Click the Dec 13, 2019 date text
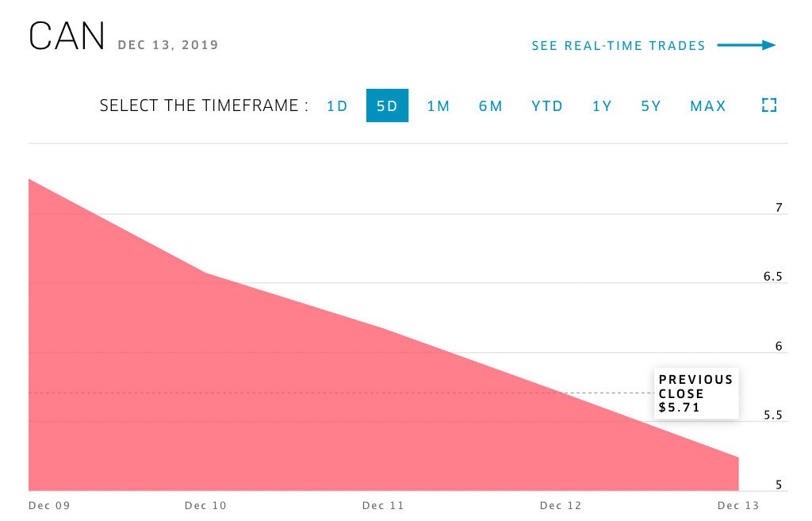This screenshot has width=812, height=521. [x=168, y=45]
